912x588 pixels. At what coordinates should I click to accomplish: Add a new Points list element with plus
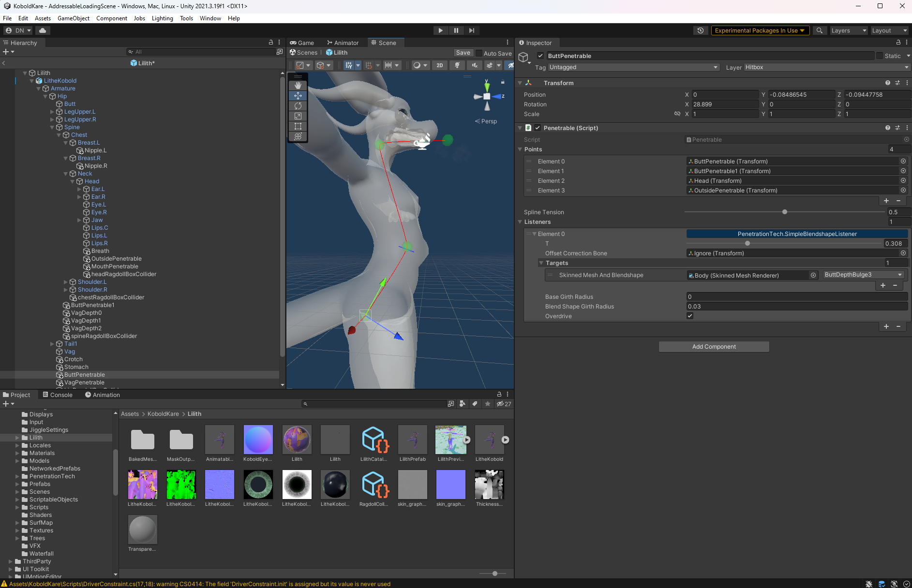pyautogui.click(x=886, y=201)
